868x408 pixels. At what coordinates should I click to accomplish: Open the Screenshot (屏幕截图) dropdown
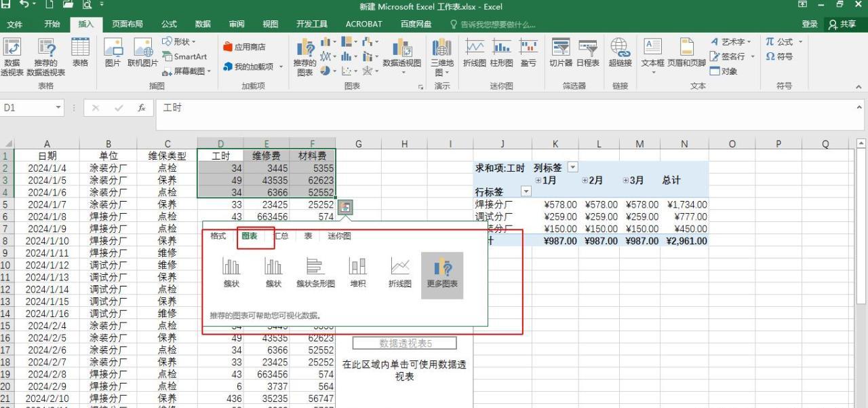point(186,71)
